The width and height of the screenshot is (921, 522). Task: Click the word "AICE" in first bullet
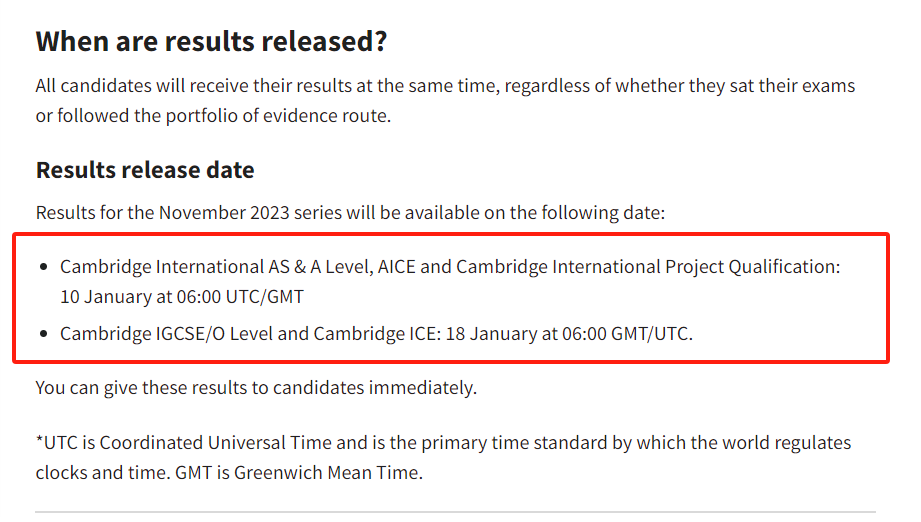coord(396,267)
